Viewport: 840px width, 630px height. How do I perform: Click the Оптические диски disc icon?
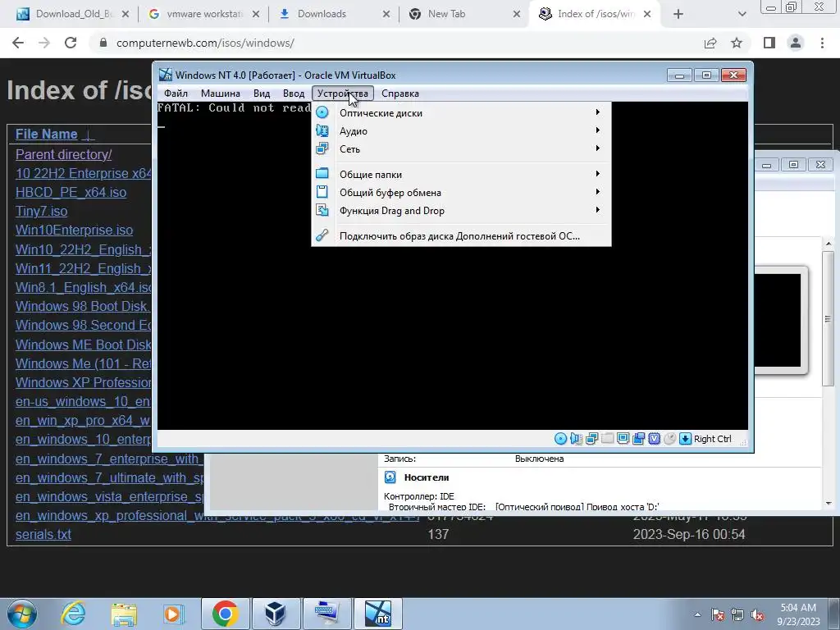coord(322,112)
